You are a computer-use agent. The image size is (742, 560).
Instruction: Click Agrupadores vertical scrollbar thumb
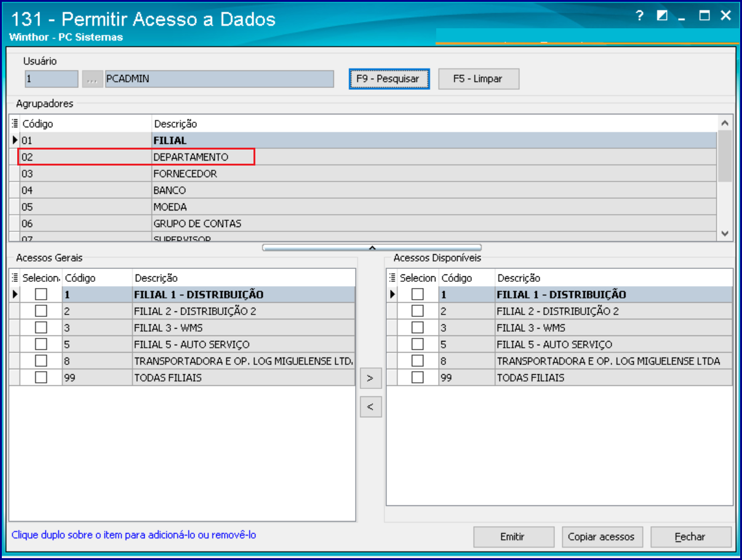click(725, 156)
